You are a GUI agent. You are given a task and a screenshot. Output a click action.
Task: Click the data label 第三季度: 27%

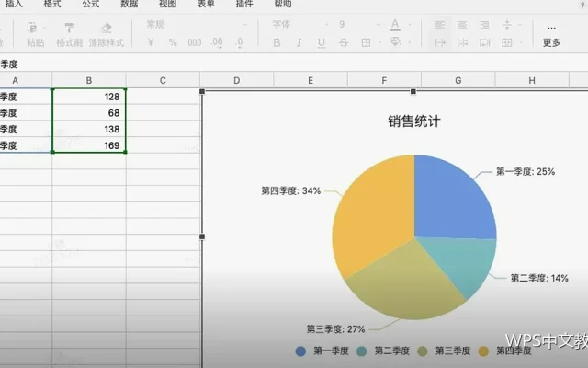tap(335, 329)
